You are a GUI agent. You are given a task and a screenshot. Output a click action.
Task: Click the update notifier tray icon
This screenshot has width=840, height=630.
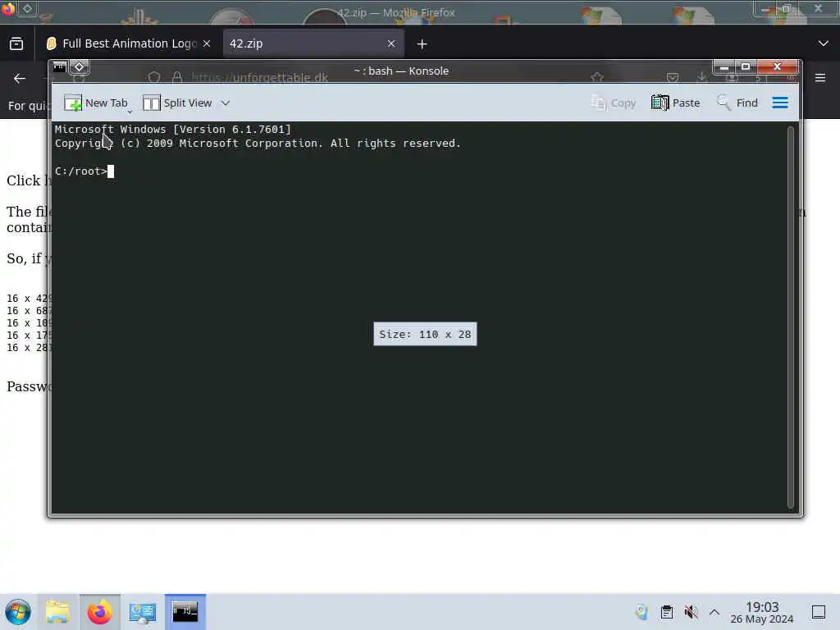(x=641, y=612)
